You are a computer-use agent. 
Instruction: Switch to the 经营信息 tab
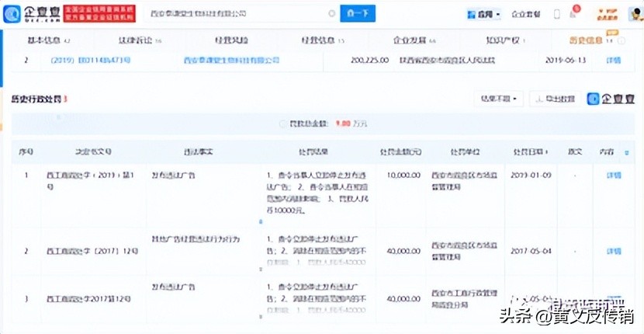[x=323, y=40]
